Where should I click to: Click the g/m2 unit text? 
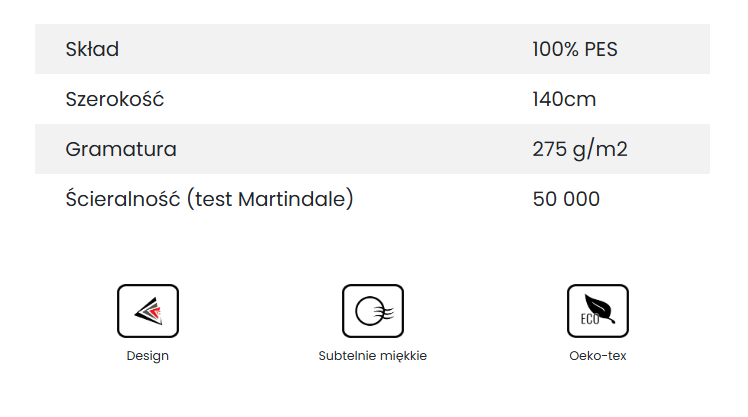point(601,149)
